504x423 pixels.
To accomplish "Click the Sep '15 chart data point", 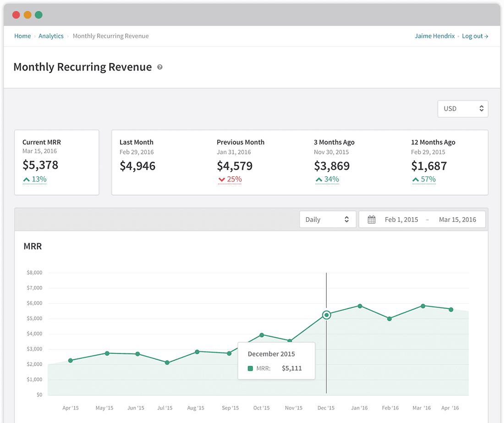I will click(x=229, y=353).
